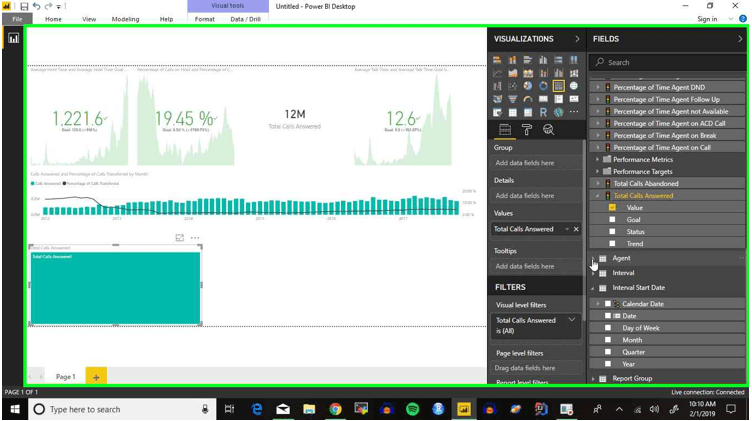Select the Line chart visualization
752x421 pixels.
pos(497,73)
